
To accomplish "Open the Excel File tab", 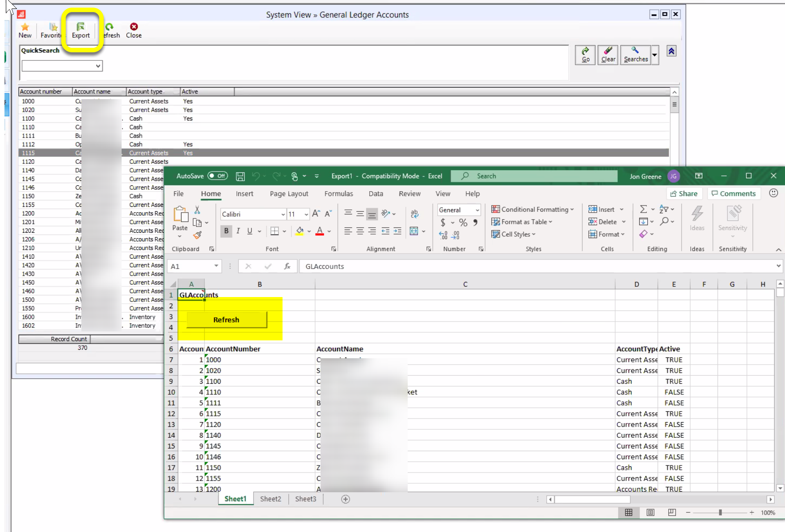I will (x=178, y=193).
